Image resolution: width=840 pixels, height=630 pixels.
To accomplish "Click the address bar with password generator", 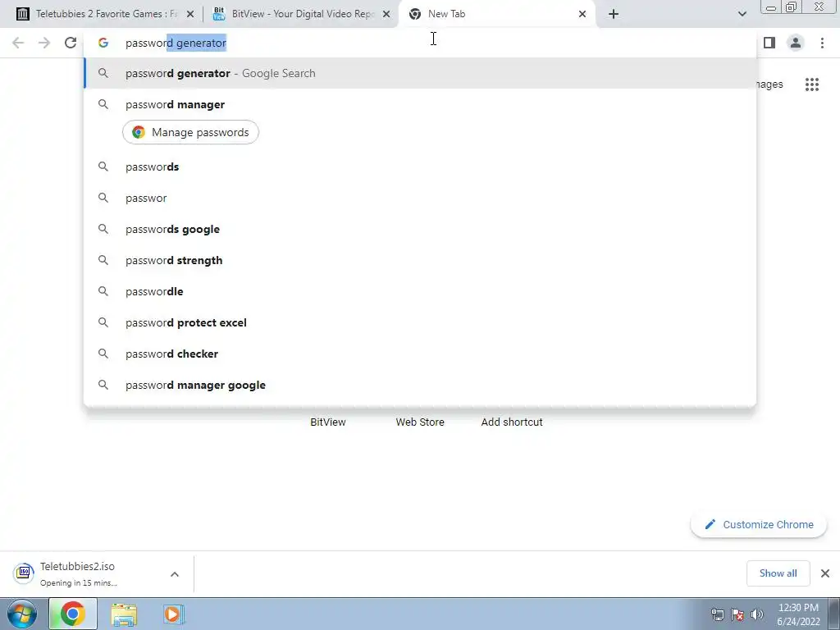I will tap(421, 43).
